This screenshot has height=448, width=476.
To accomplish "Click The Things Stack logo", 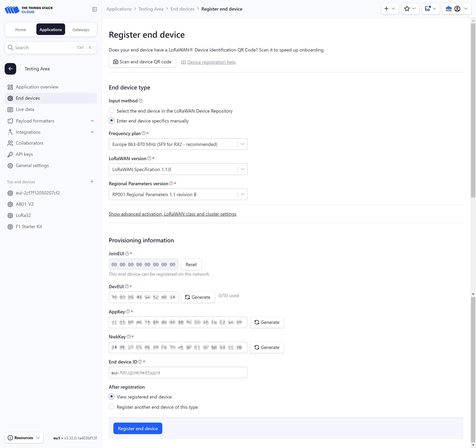I will (28, 10).
